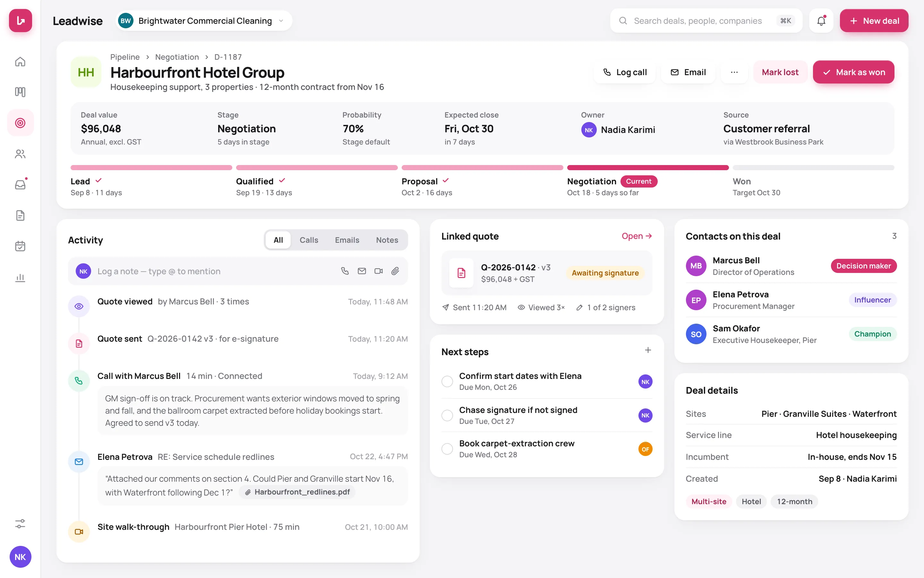Open the more actions ellipsis menu
This screenshot has width=924, height=578.
pyautogui.click(x=734, y=72)
